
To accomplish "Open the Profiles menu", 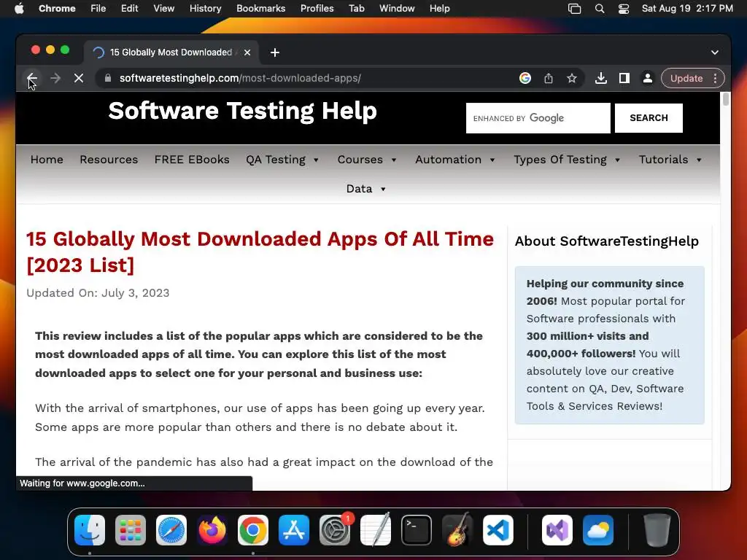I will pos(317,9).
